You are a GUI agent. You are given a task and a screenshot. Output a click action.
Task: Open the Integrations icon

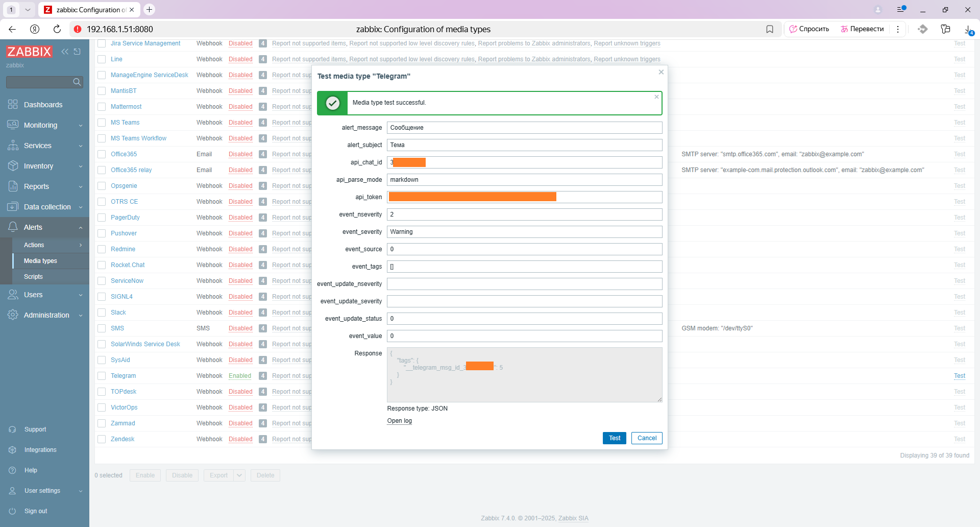coord(12,450)
